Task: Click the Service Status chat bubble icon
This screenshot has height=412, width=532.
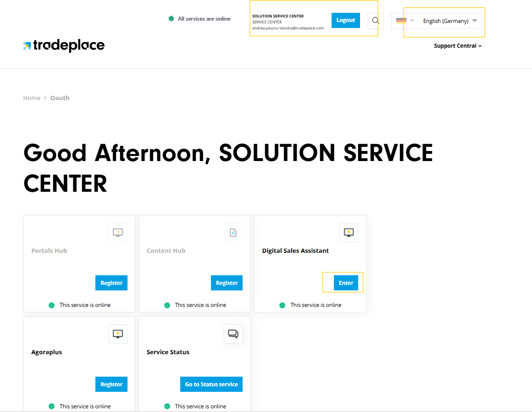Action: click(x=233, y=334)
